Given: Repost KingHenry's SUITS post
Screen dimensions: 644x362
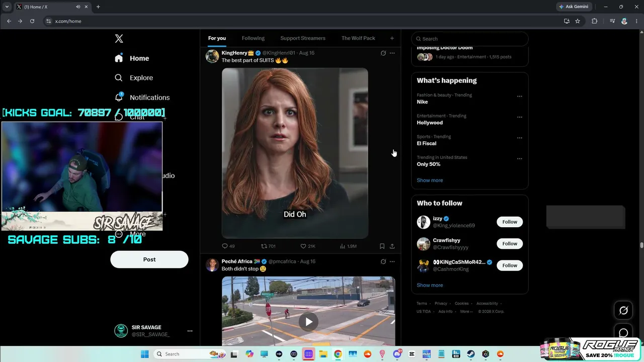Looking at the screenshot, I should 268,246.
